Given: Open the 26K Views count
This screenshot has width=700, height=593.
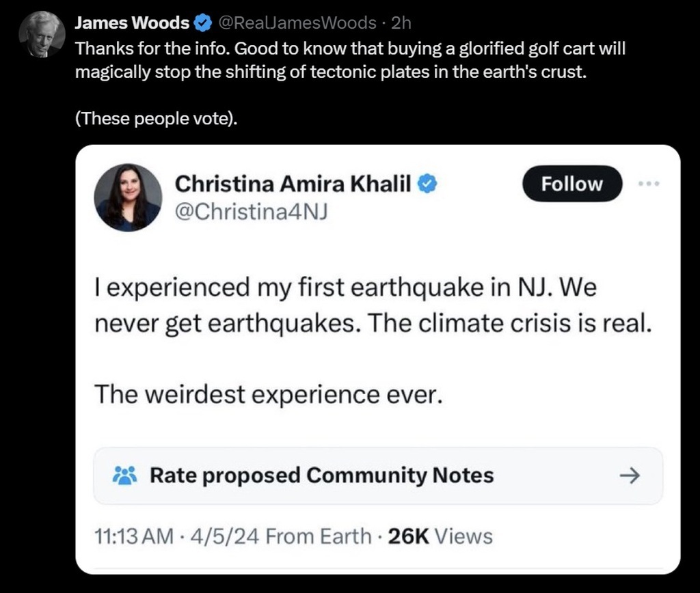Looking at the screenshot, I should coord(440,536).
